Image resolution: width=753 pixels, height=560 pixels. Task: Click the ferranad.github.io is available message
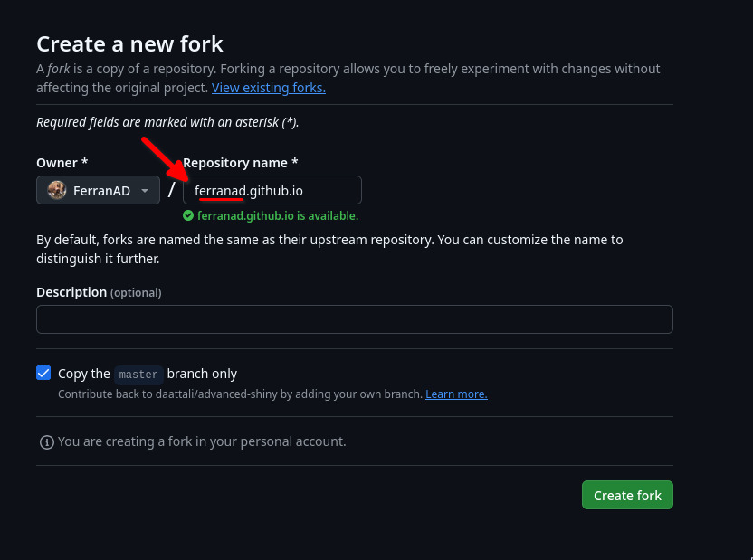278,216
